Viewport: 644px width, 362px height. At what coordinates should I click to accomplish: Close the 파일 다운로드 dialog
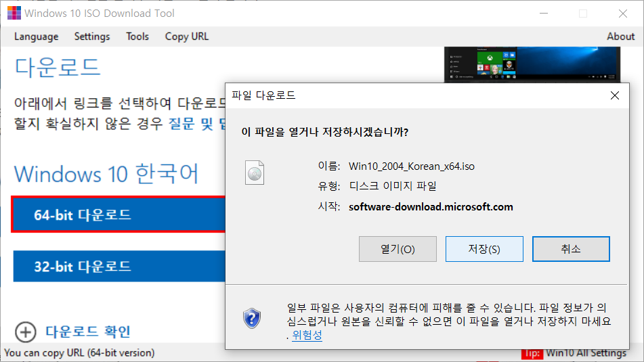[614, 95]
